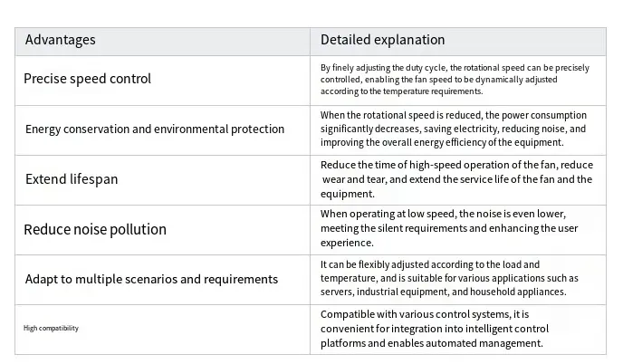Click the Detailed explanation column header

[382, 40]
